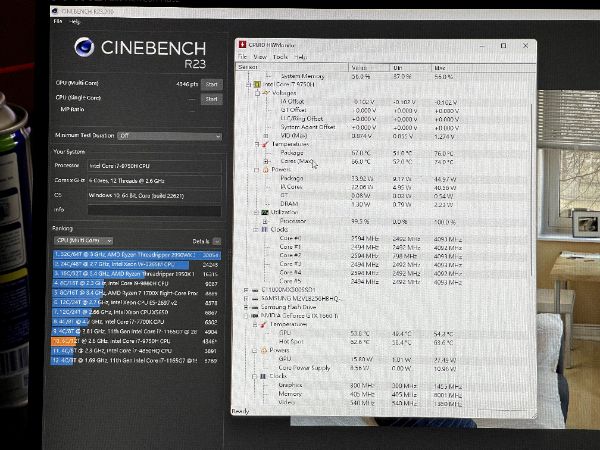Maximize the HWMonitor window

[504, 46]
